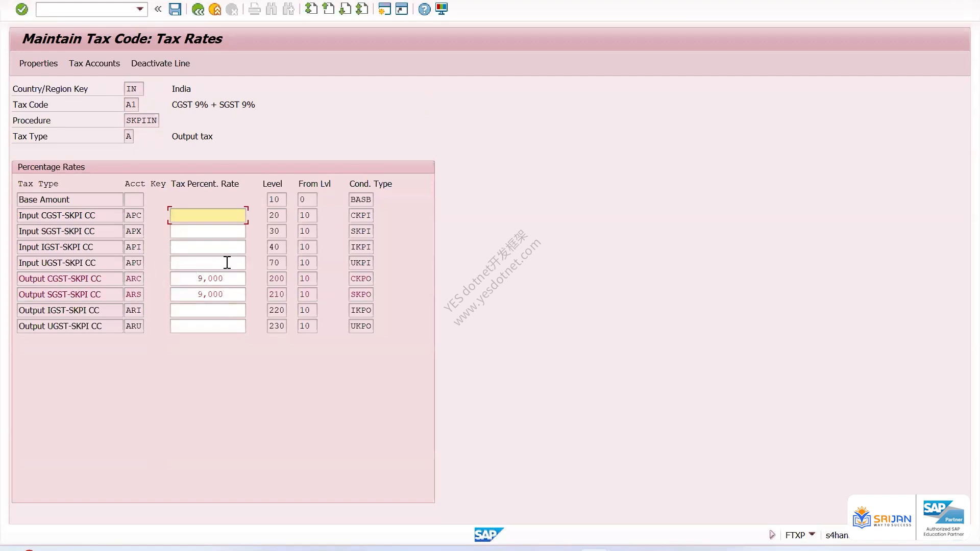Click condition type IKPI
The height and width of the screenshot is (551, 980).
coord(361,247)
